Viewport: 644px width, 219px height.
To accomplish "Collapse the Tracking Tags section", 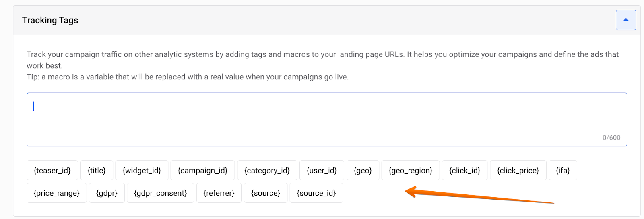I will coord(625,20).
